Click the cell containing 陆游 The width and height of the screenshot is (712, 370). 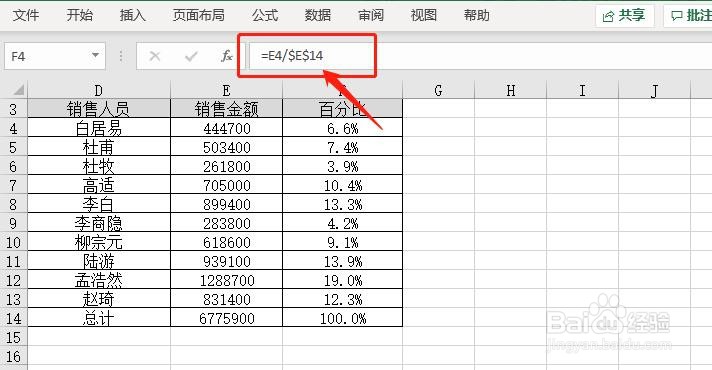click(x=99, y=261)
